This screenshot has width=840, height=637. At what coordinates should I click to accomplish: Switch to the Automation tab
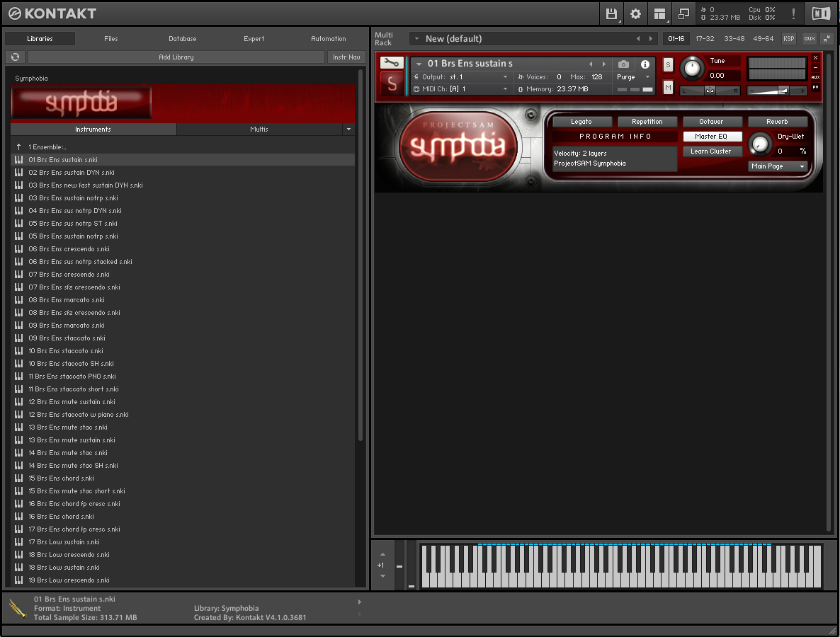pyautogui.click(x=329, y=38)
